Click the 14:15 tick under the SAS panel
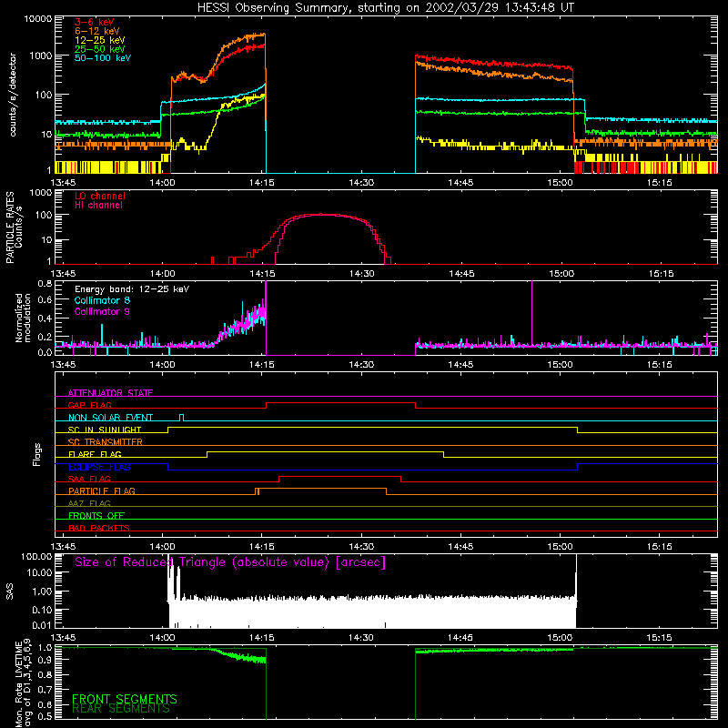 coord(262,638)
